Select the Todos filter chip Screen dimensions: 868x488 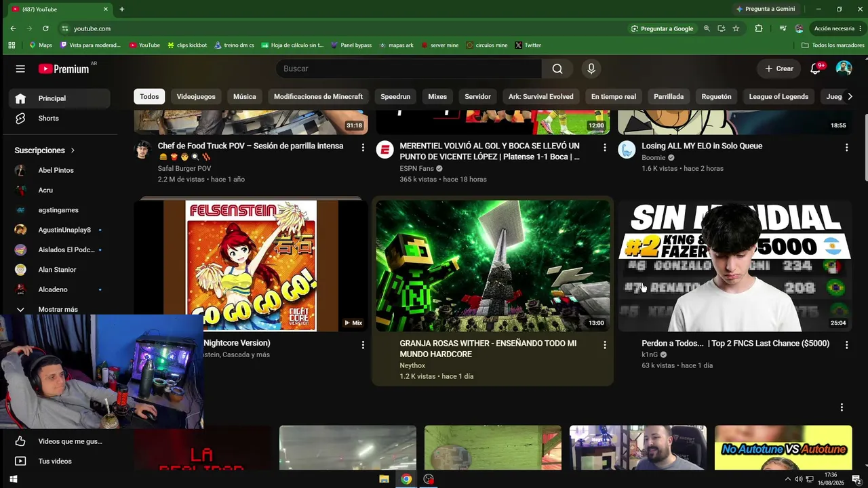pyautogui.click(x=149, y=97)
